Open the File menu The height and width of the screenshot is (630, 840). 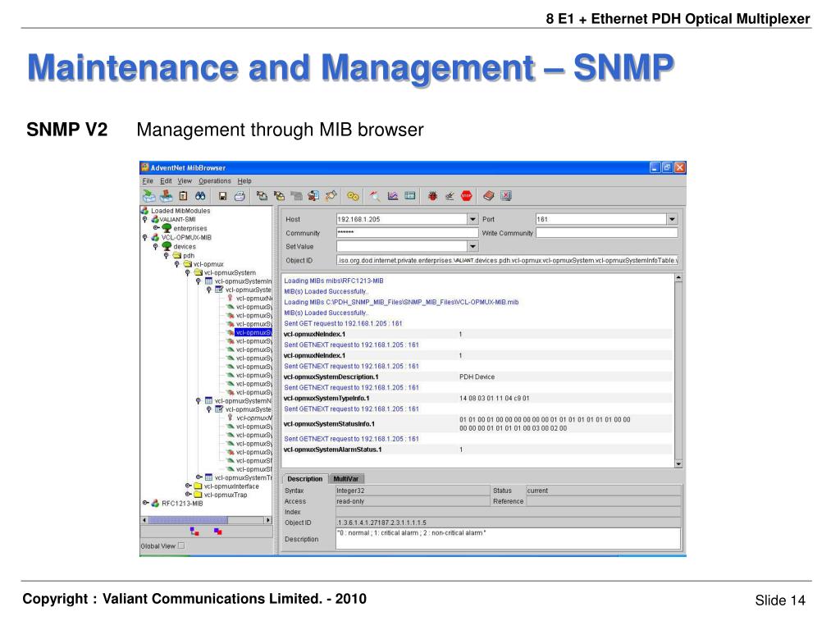(x=148, y=181)
